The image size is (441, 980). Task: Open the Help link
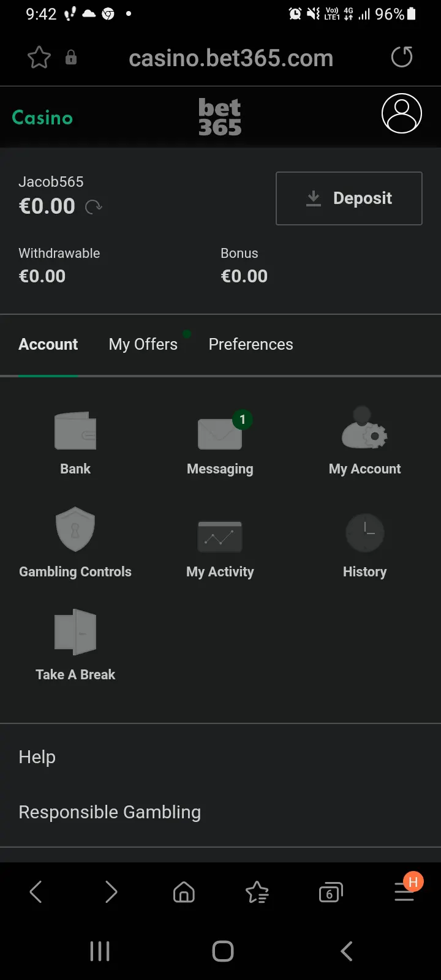[x=37, y=757]
